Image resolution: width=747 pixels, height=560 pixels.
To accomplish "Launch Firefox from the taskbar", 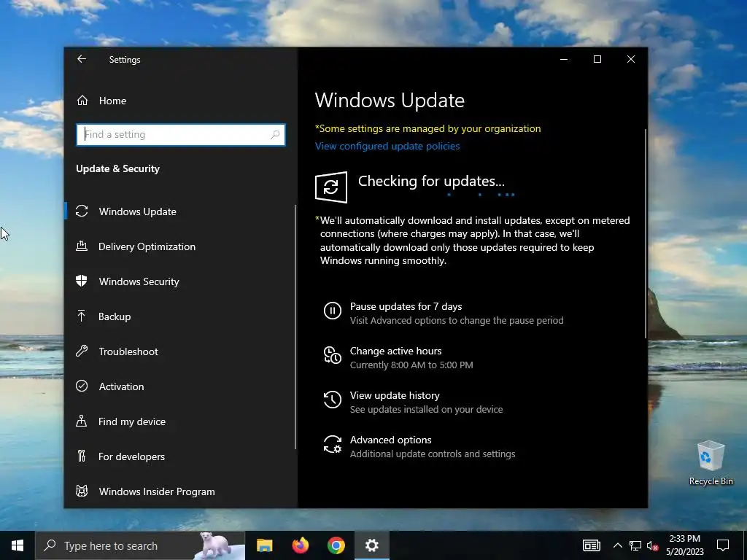I will click(300, 545).
